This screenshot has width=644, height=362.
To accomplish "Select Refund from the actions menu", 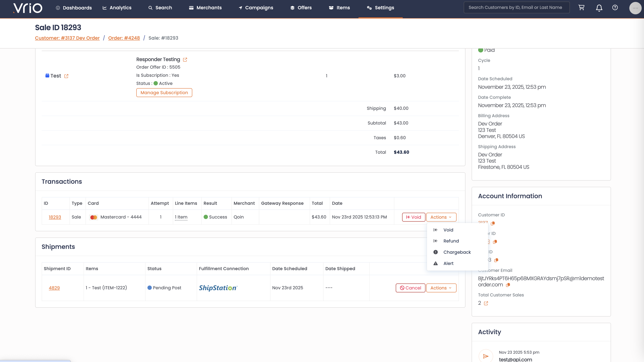I will click(451, 241).
